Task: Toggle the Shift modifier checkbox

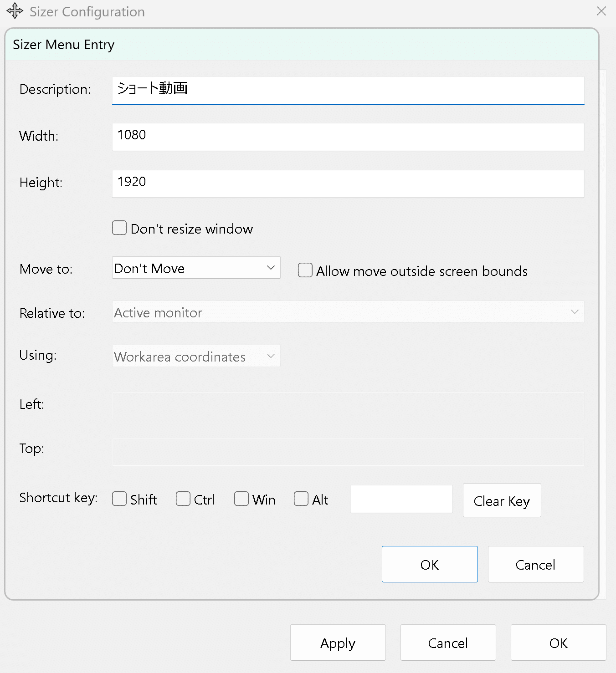Action: coord(119,499)
